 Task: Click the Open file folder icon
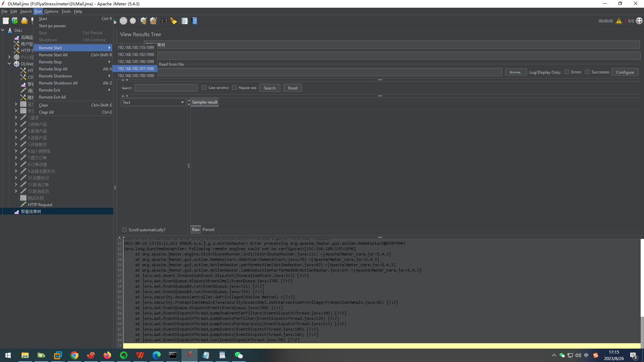click(x=24, y=21)
